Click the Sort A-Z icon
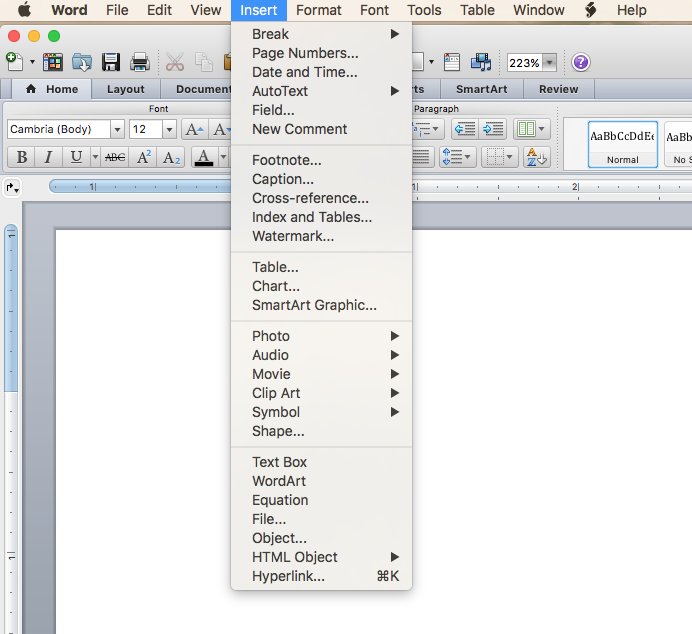The image size is (692, 634). tap(537, 157)
